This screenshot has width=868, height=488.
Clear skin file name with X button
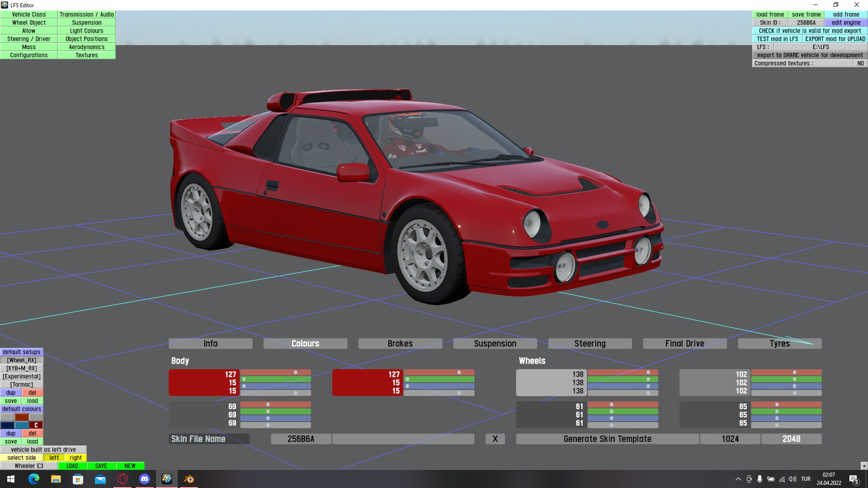coord(495,439)
